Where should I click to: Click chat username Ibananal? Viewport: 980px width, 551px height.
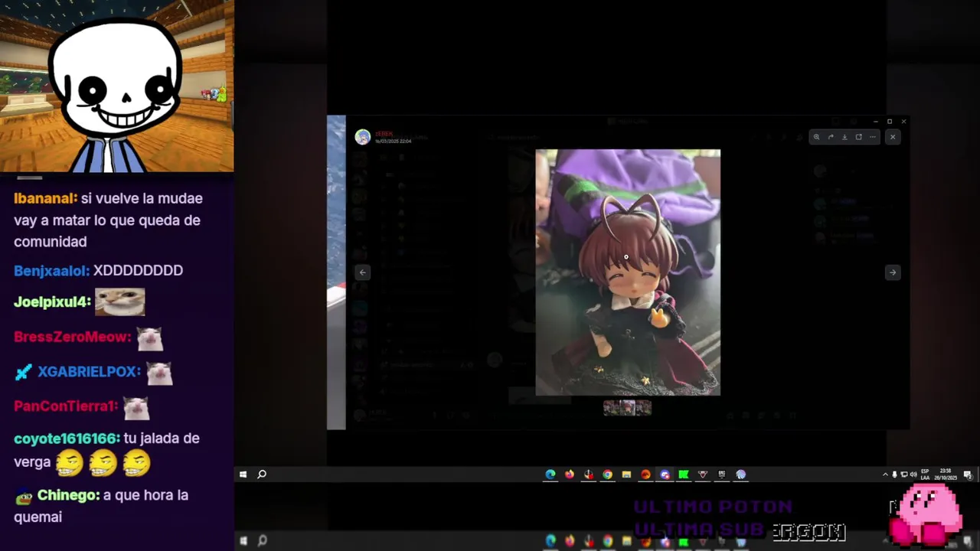tap(46, 198)
